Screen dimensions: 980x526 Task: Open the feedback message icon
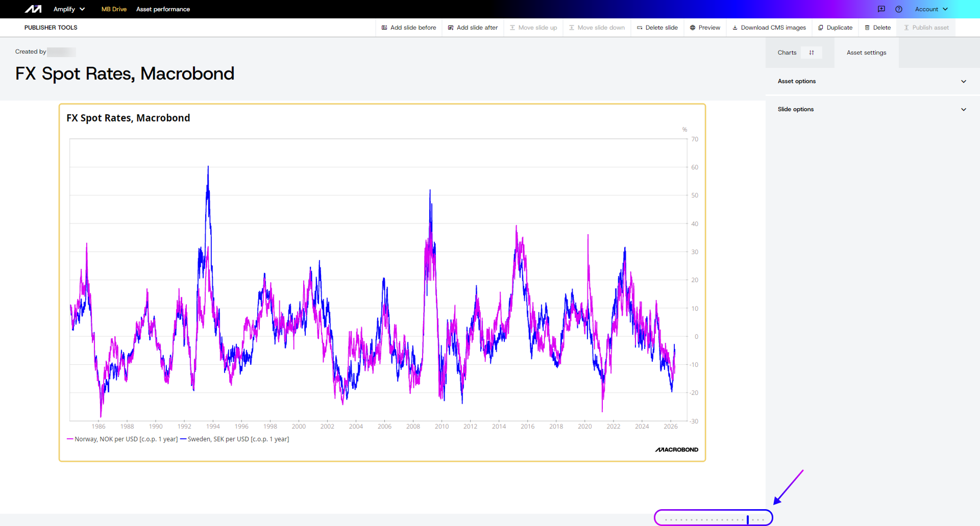tap(881, 9)
